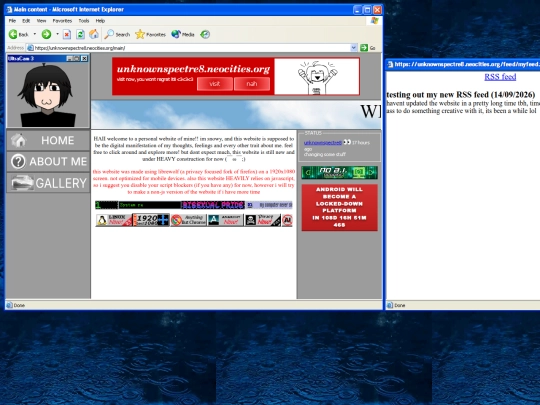Screen dimensions: 540x405
Task: Click the visit button in red banner
Action: 215,84
